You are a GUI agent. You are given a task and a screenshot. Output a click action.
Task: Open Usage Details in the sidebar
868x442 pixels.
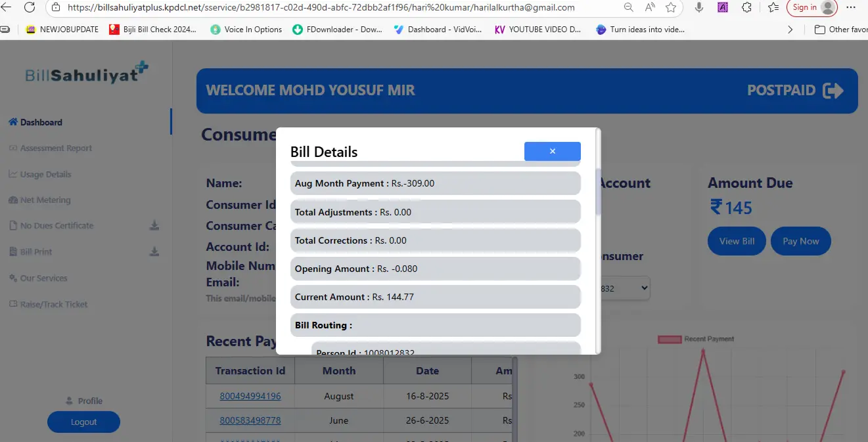[x=45, y=174]
